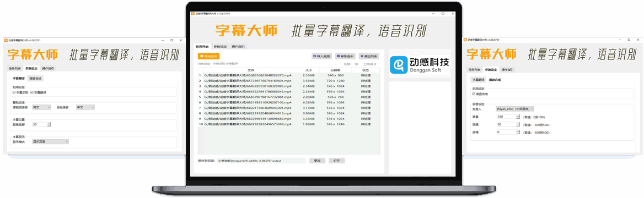Toggle 字幕翻译 checkbox under 启用设定
Viewport: 644px width, 198px height.
[39, 92]
